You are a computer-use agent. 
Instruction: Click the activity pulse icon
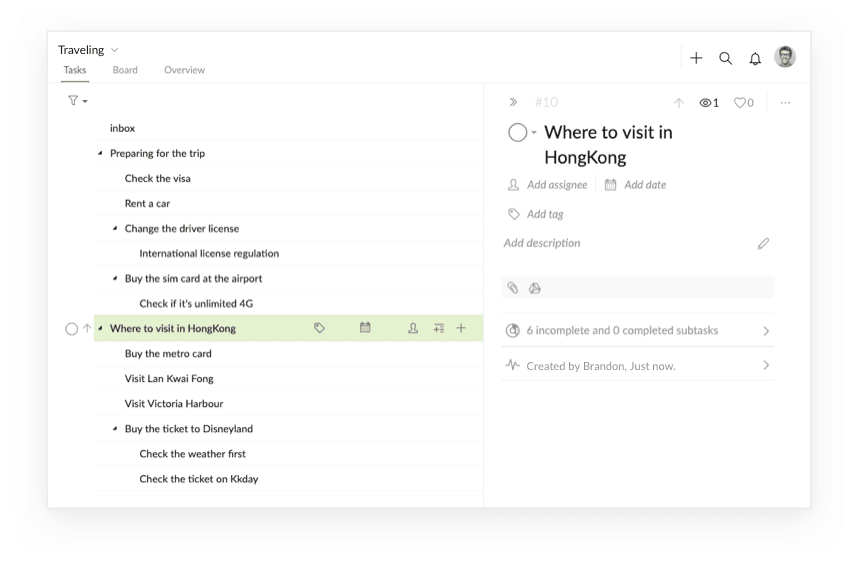tap(512, 365)
